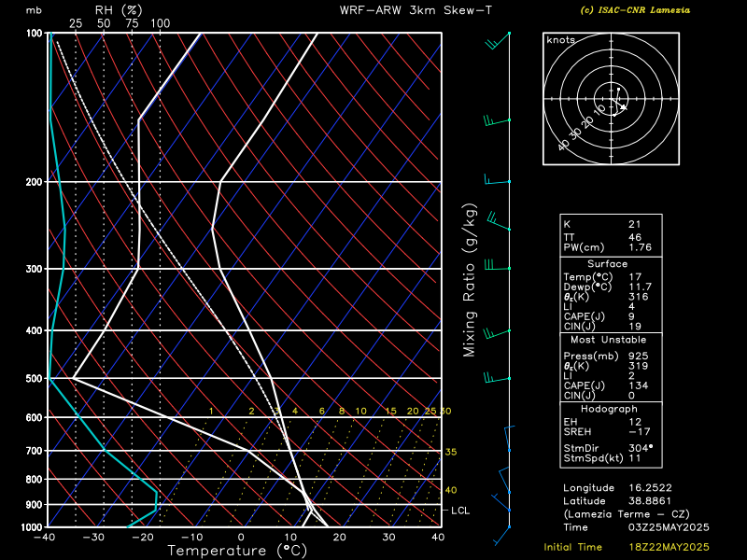
Task: Click the PW(cm) value '1.76'
Action: pyautogui.click(x=640, y=247)
